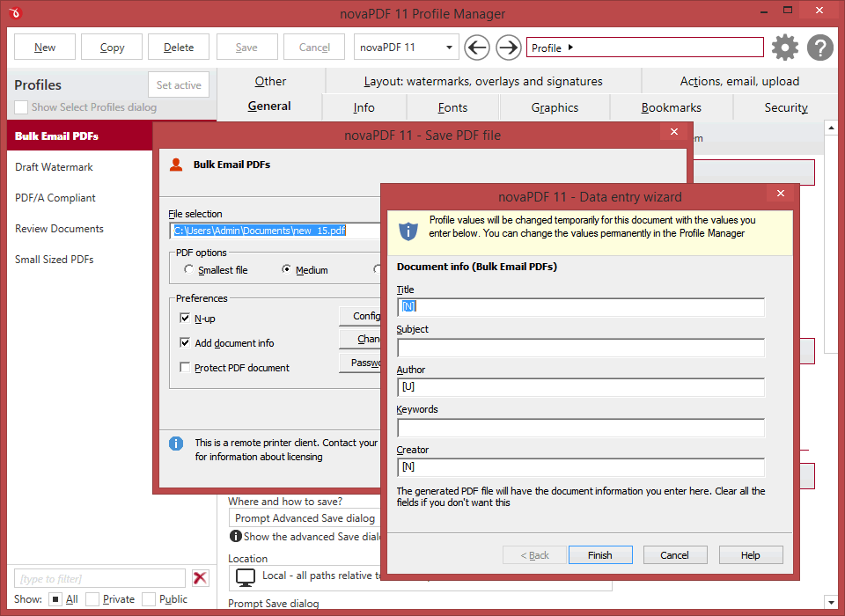Viewport: 845px width, 616px height.
Task: Click the forward navigation arrow icon
Action: click(x=508, y=48)
